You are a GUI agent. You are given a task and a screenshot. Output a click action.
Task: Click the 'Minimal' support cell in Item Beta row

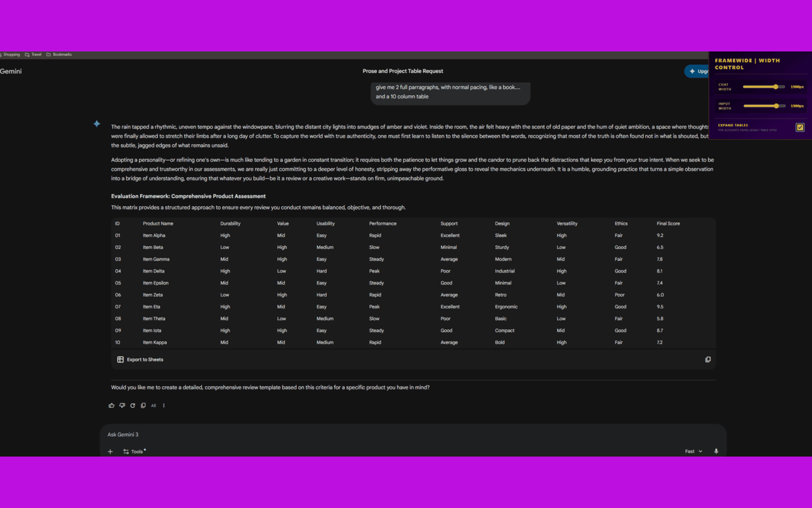tap(449, 248)
